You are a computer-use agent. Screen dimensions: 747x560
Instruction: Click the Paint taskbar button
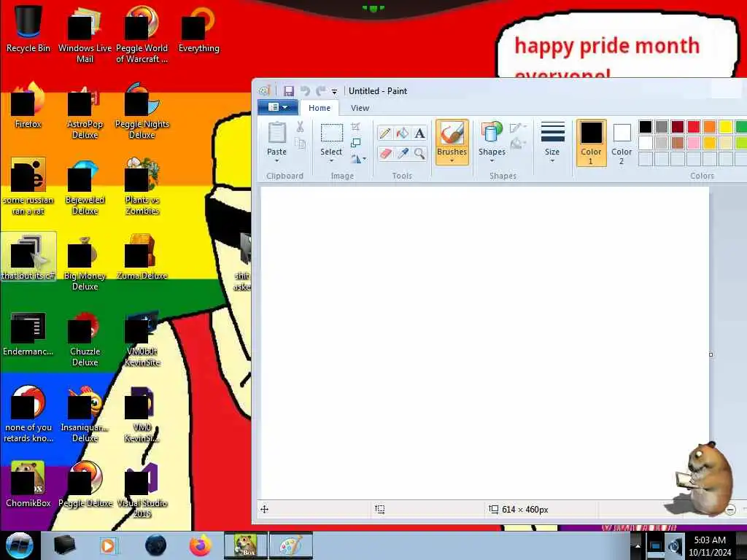coord(290,545)
